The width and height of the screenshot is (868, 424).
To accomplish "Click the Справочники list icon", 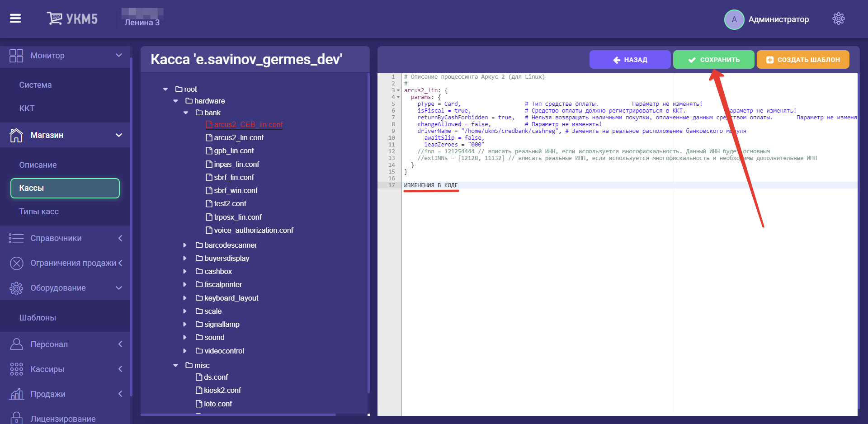I will point(16,238).
